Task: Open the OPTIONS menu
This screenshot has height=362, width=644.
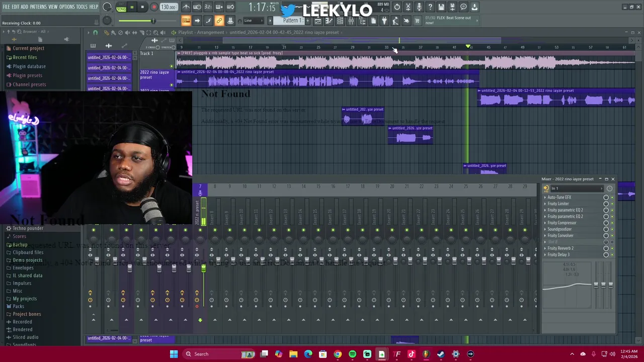Action: click(x=67, y=7)
